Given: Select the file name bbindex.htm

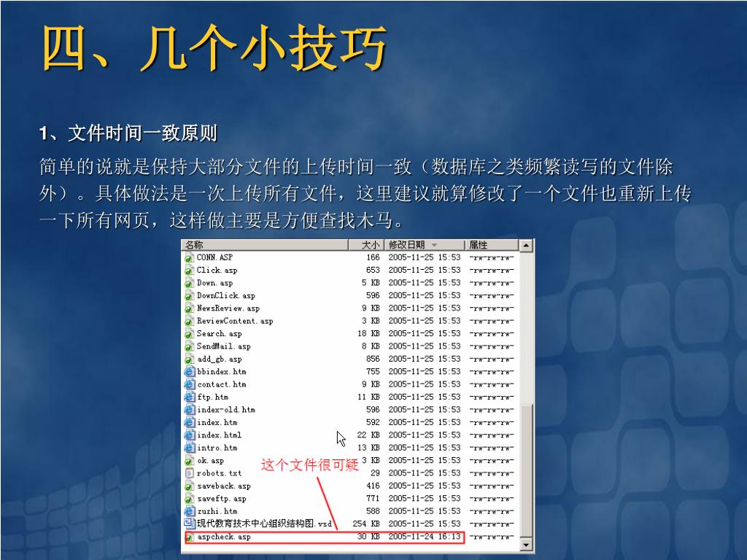Looking at the screenshot, I should point(222,372).
